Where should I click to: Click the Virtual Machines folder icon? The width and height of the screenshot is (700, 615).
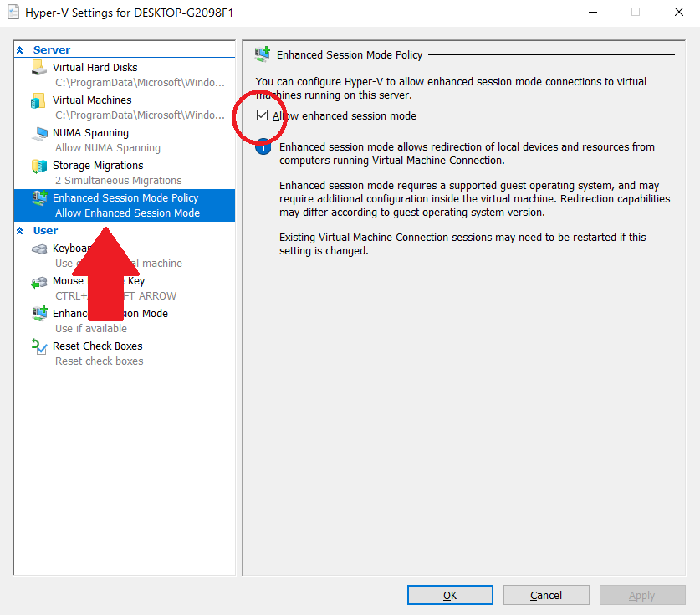(38, 100)
